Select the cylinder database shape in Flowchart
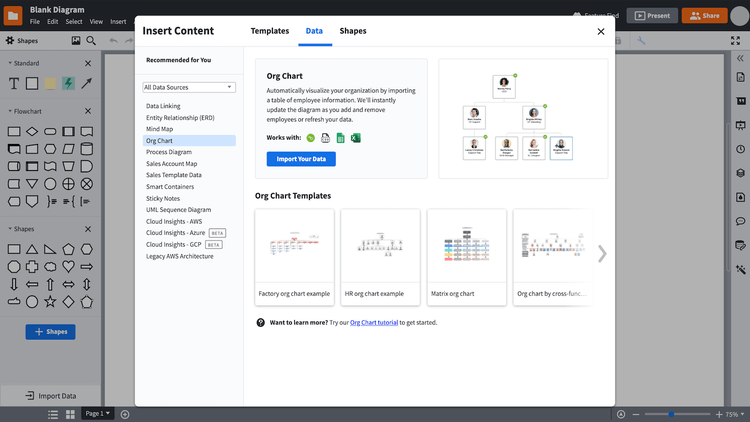The height and width of the screenshot is (422, 750). tap(87, 149)
